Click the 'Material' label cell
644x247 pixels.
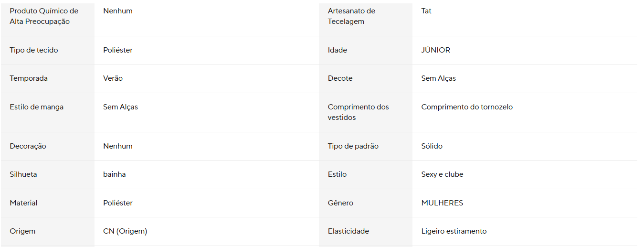pos(23,203)
